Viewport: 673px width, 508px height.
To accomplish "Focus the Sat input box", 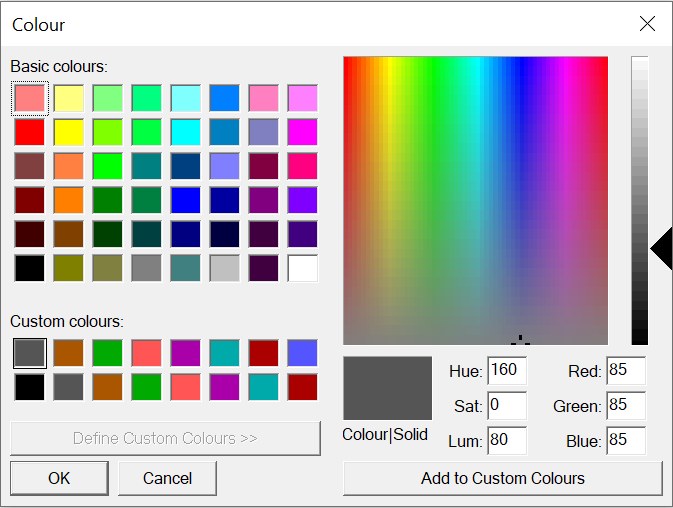I will (x=507, y=405).
